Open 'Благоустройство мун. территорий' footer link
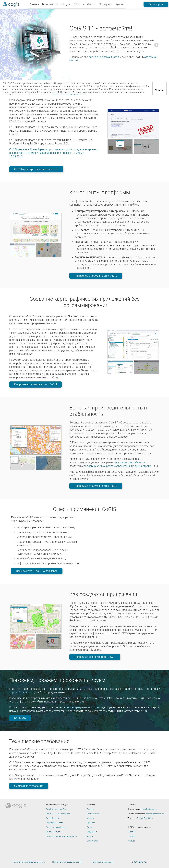The image size is (169, 868). 61,836
